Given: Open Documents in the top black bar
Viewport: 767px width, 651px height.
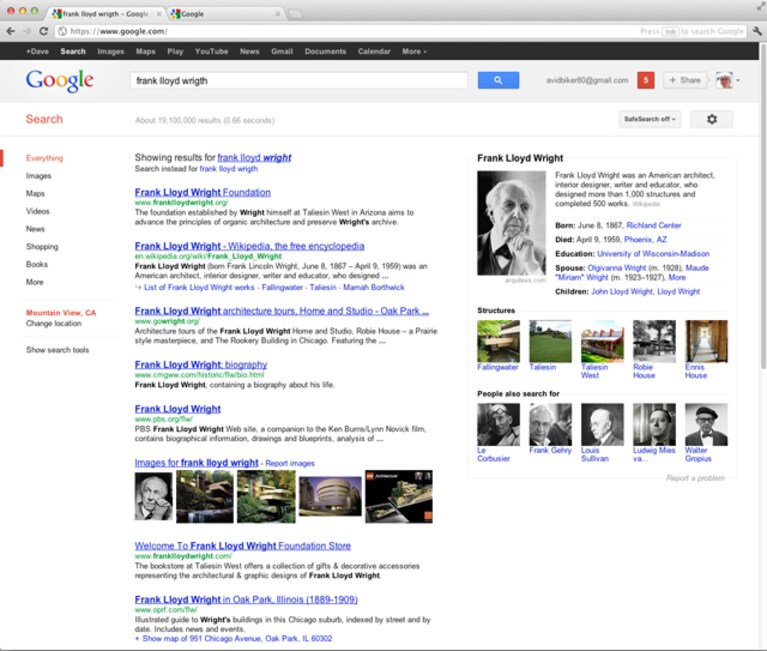Looking at the screenshot, I should 325,51.
